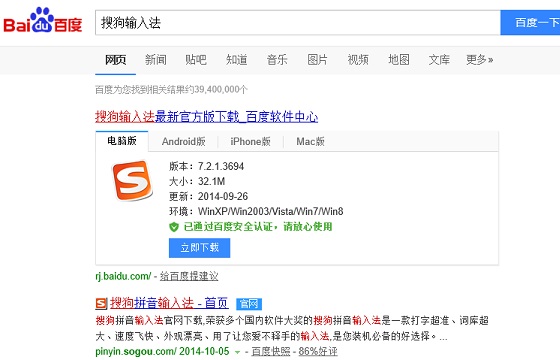
Task: Switch to the Android版 tab
Action: click(x=184, y=141)
